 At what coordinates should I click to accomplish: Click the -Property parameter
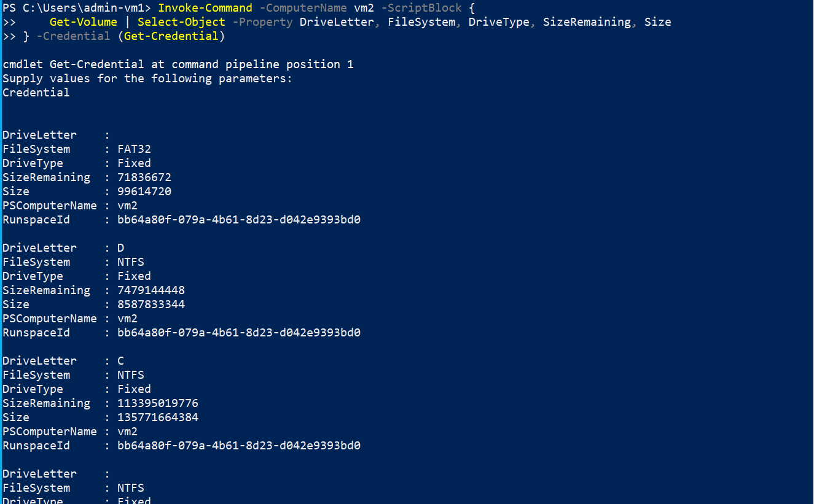point(262,22)
